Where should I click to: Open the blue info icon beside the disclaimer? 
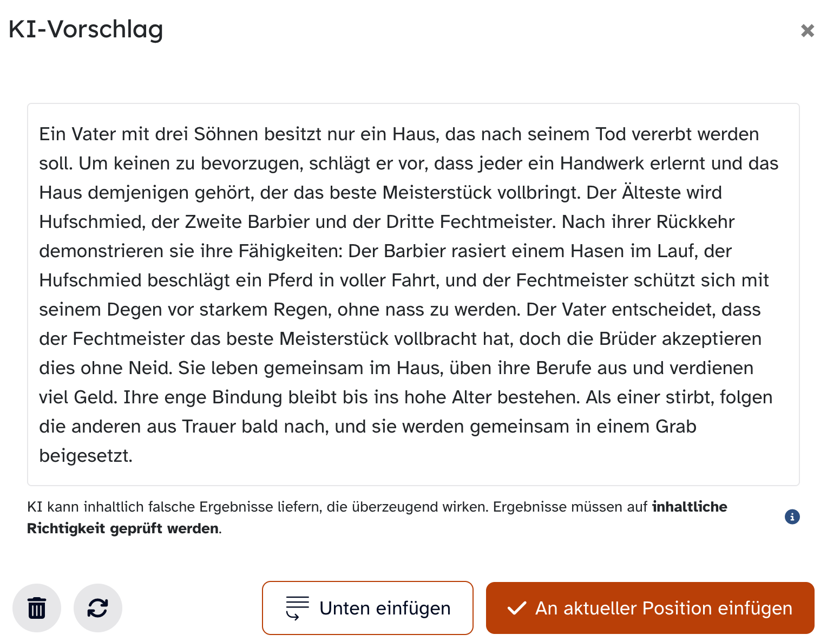pos(792,517)
